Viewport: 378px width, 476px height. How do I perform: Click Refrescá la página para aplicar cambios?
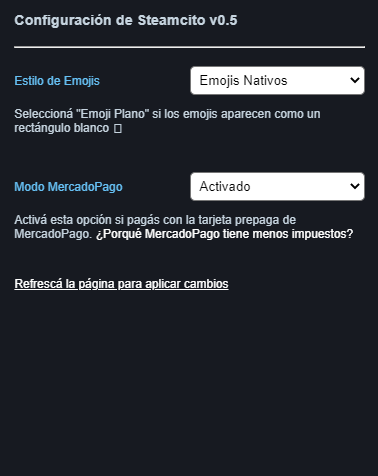coord(121,284)
